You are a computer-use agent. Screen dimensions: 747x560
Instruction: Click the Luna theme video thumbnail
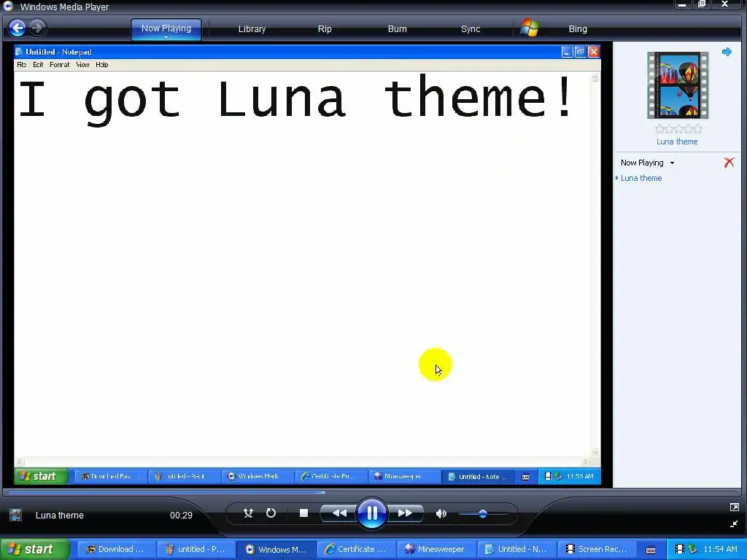(x=678, y=85)
